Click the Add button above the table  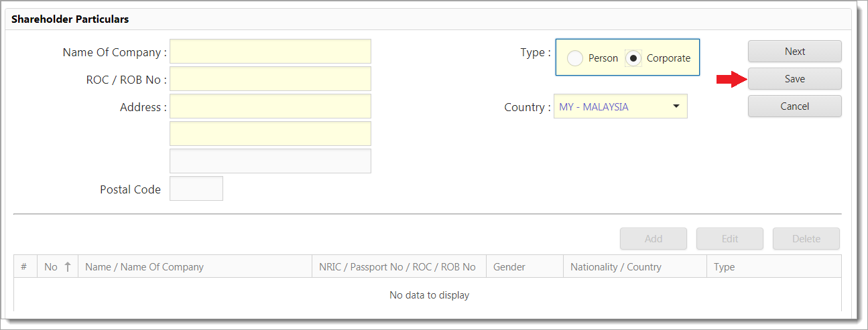click(653, 239)
